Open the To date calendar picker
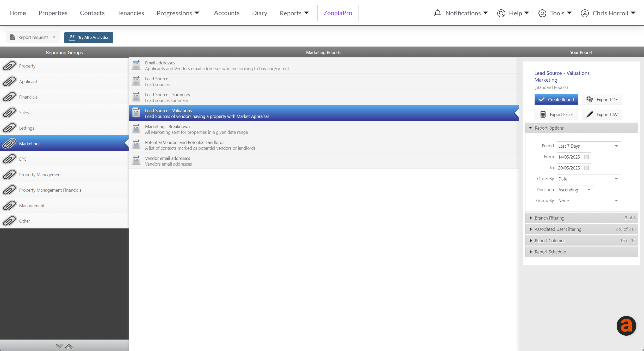The image size is (644, 351). point(586,168)
